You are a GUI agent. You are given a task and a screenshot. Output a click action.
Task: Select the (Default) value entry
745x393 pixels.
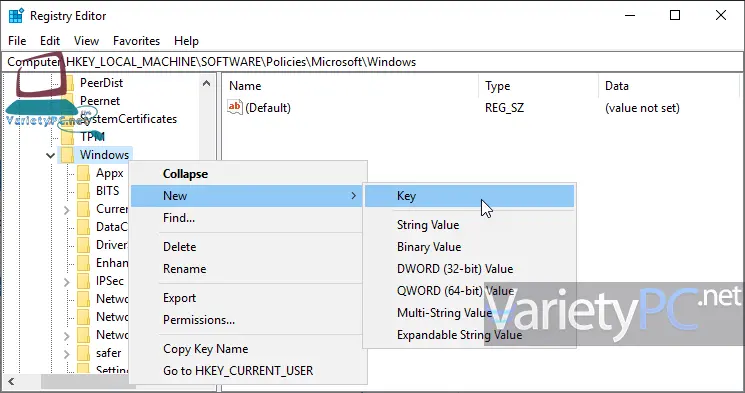tap(268, 108)
